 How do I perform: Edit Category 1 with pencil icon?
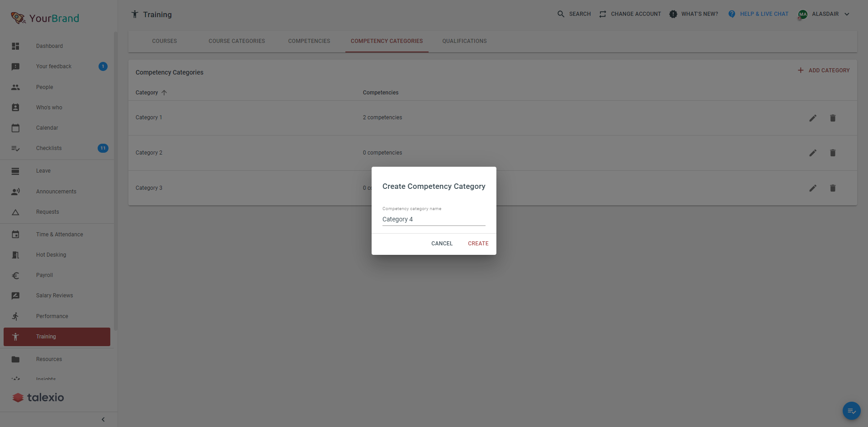pos(813,118)
